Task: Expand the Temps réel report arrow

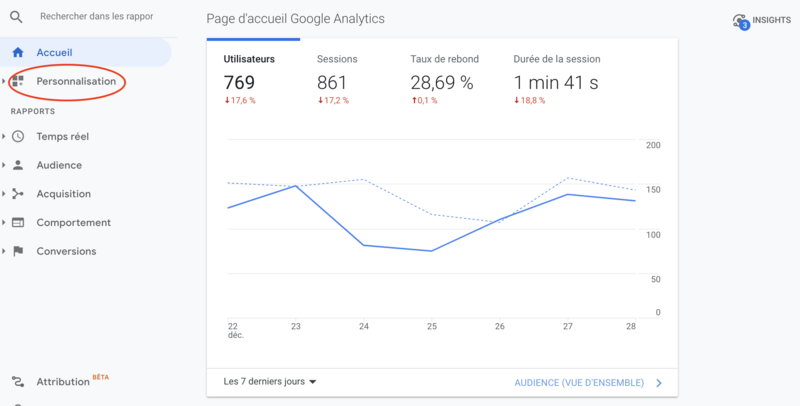Action: [5, 136]
